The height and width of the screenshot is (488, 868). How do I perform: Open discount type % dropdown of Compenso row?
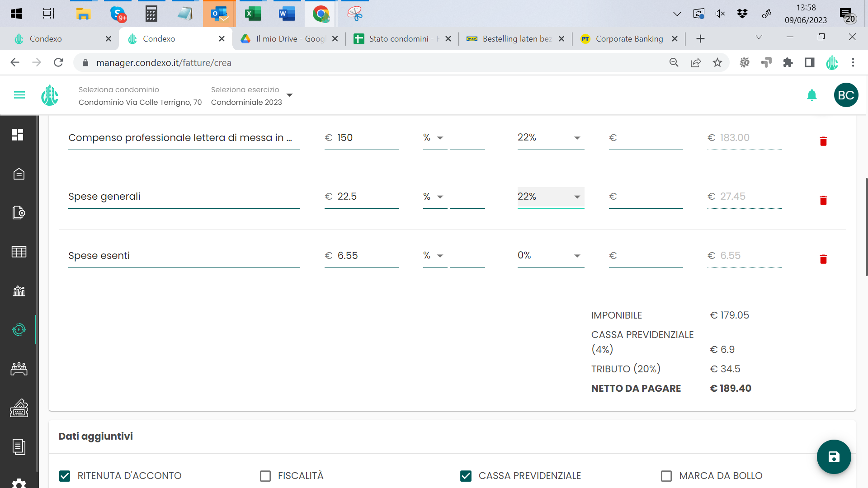[435, 138]
